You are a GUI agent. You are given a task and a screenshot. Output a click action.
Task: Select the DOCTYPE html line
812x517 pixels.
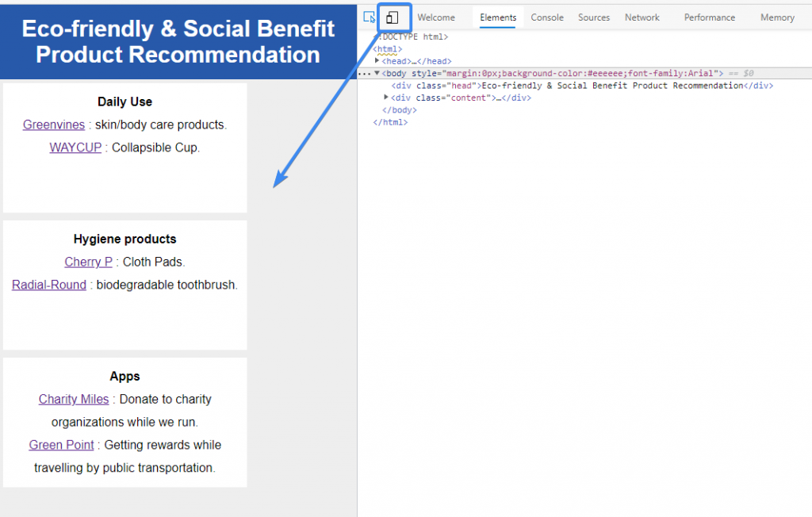click(412, 36)
